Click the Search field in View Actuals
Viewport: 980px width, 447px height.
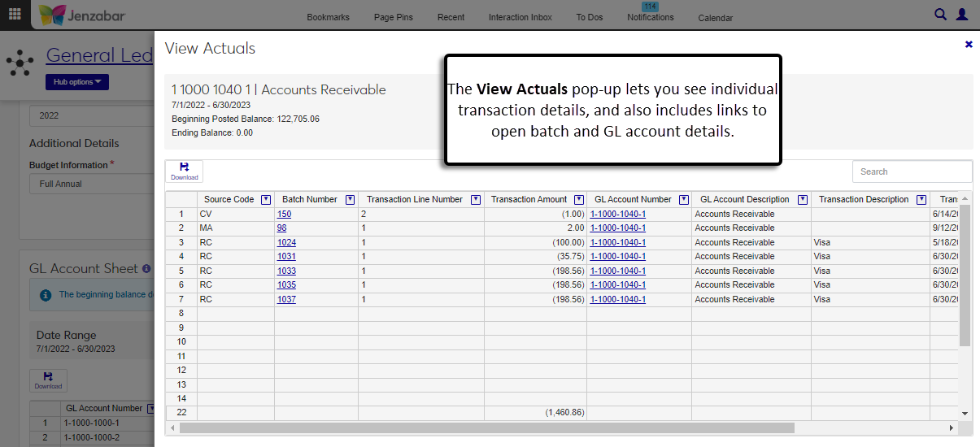click(911, 171)
